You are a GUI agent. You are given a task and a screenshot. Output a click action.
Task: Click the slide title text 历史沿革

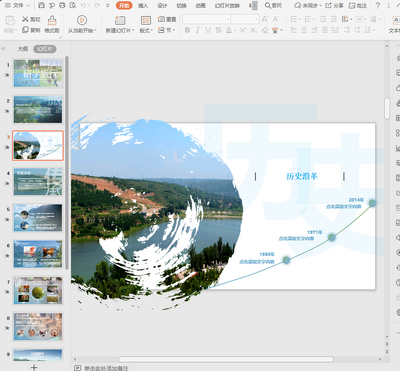[x=302, y=176]
